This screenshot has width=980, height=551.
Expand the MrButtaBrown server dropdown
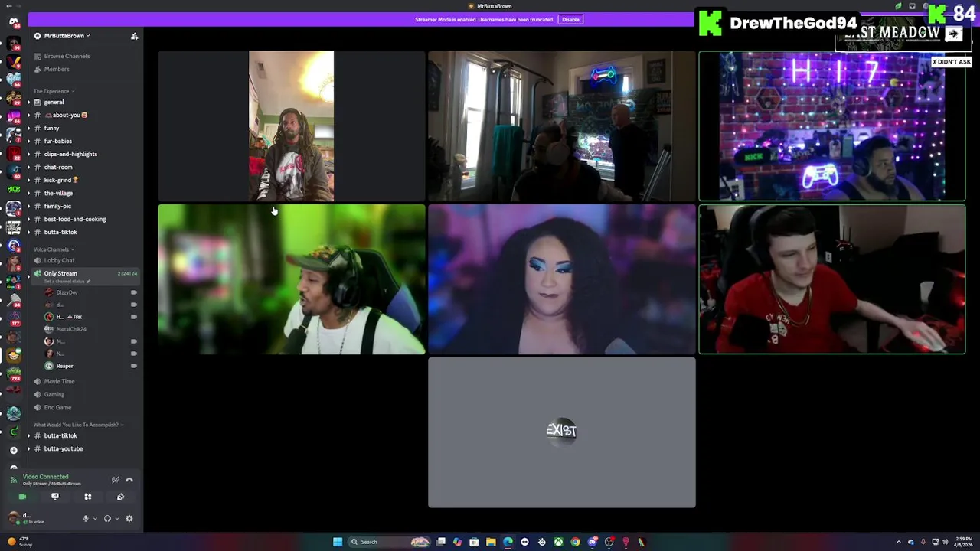[x=67, y=36]
